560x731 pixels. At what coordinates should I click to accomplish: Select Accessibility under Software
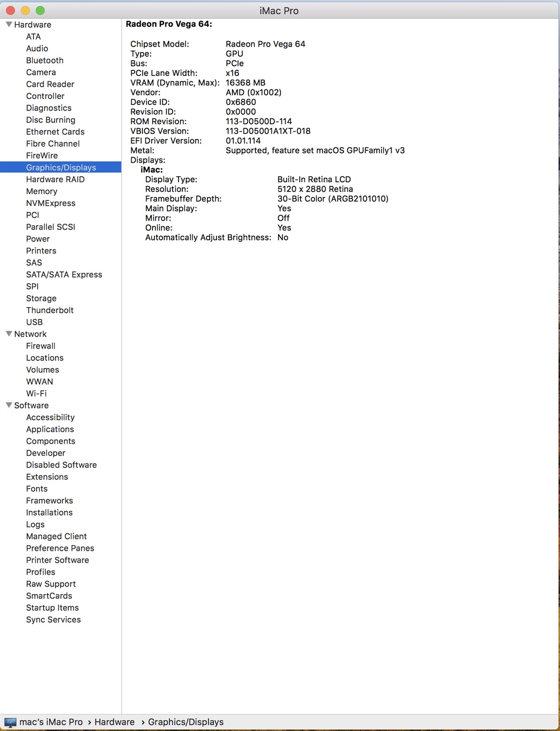[x=50, y=417]
